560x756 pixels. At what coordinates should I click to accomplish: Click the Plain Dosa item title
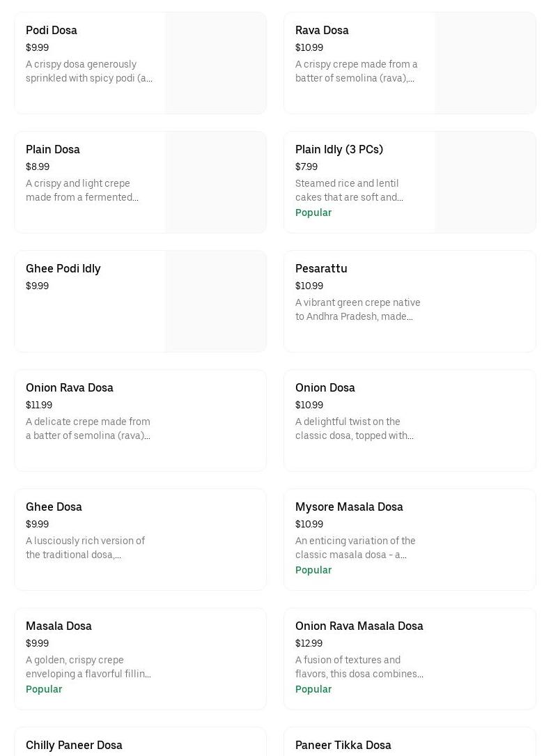click(x=53, y=149)
